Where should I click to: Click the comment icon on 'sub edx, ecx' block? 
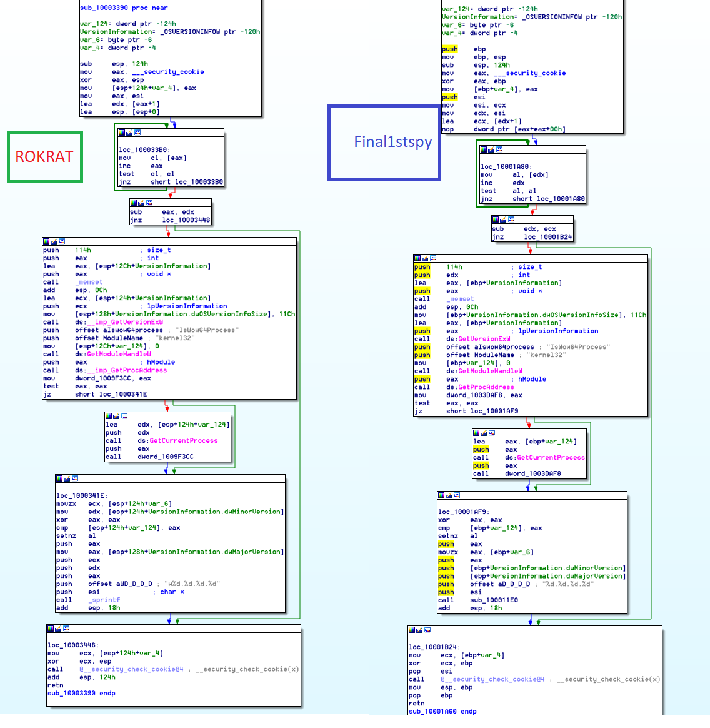pyautogui.click(x=511, y=219)
